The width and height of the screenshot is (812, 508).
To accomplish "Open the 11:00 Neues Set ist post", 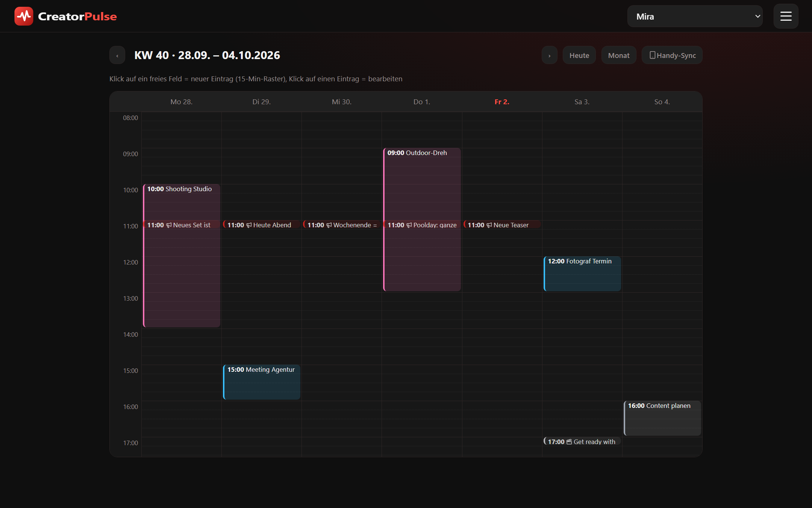I will point(182,225).
